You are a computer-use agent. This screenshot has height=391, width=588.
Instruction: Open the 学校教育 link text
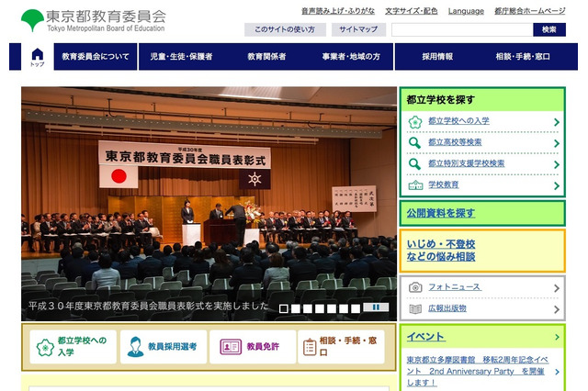(x=443, y=184)
